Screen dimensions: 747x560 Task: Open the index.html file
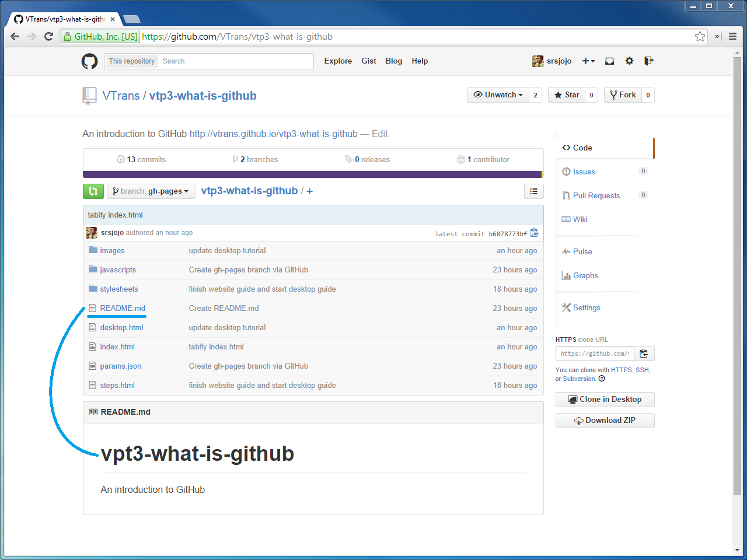[117, 346]
